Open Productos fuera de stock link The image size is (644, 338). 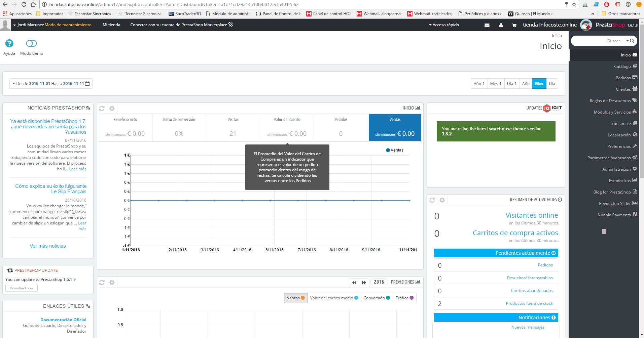(x=529, y=303)
